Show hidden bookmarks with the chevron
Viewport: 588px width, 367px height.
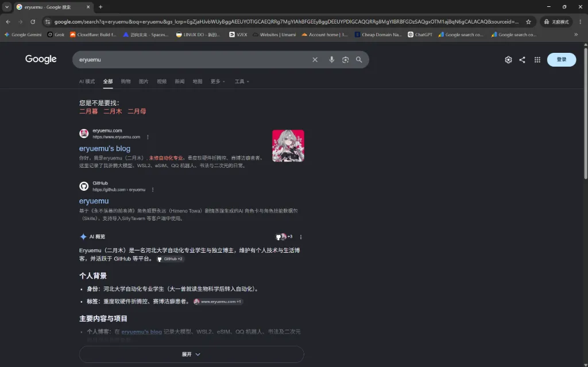pyautogui.click(x=576, y=34)
